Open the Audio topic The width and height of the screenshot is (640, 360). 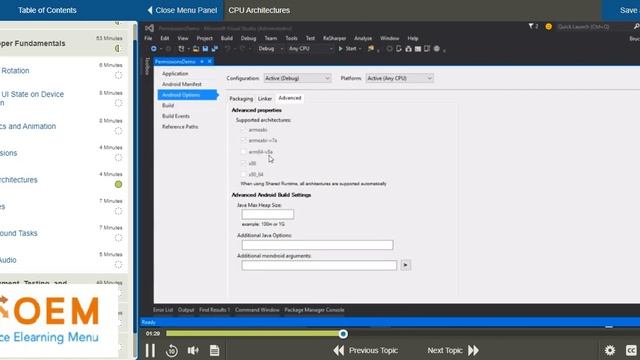pyautogui.click(x=8, y=260)
